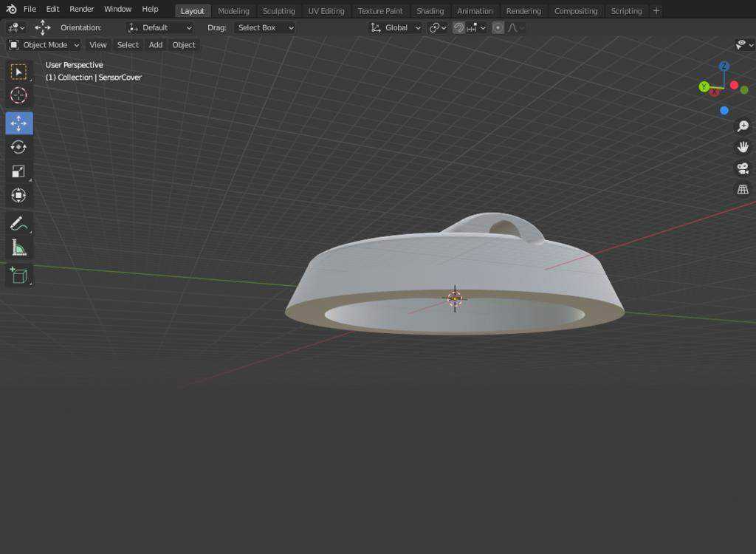Select the Select Box tool icon
This screenshot has height=554, width=756.
(x=18, y=72)
